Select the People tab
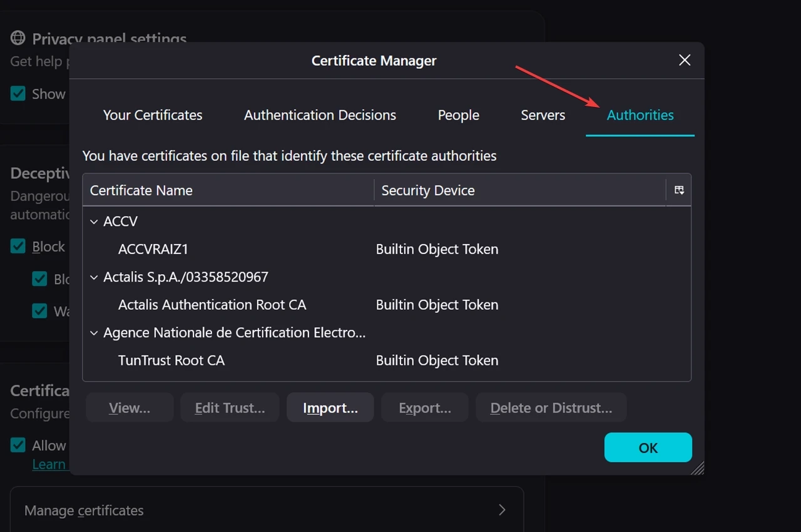Viewport: 801px width, 532px height. [459, 115]
